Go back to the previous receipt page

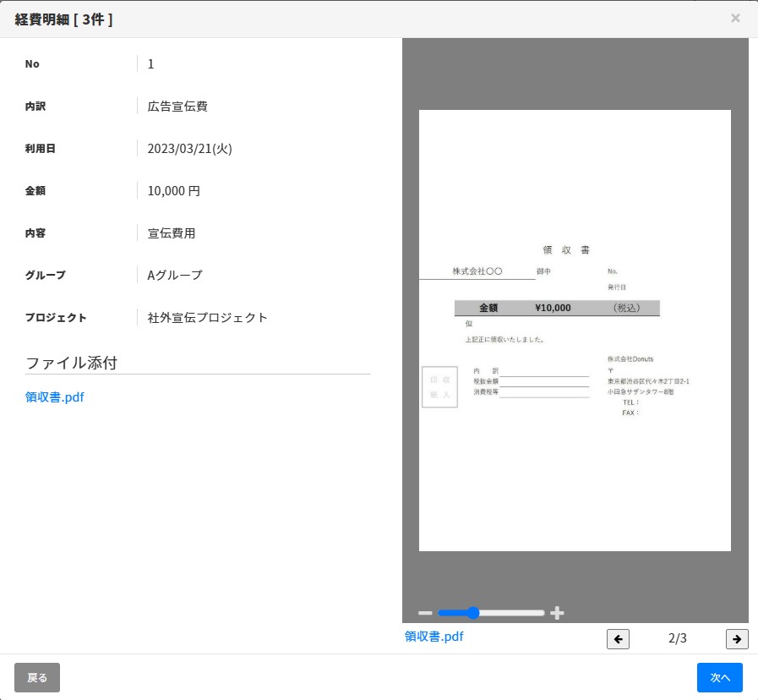point(618,639)
